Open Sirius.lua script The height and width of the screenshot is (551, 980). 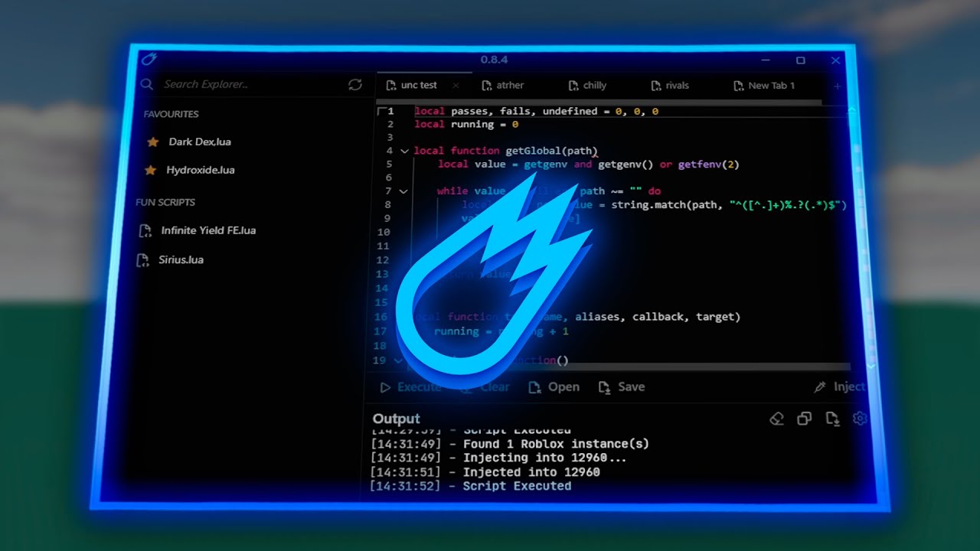pyautogui.click(x=170, y=260)
